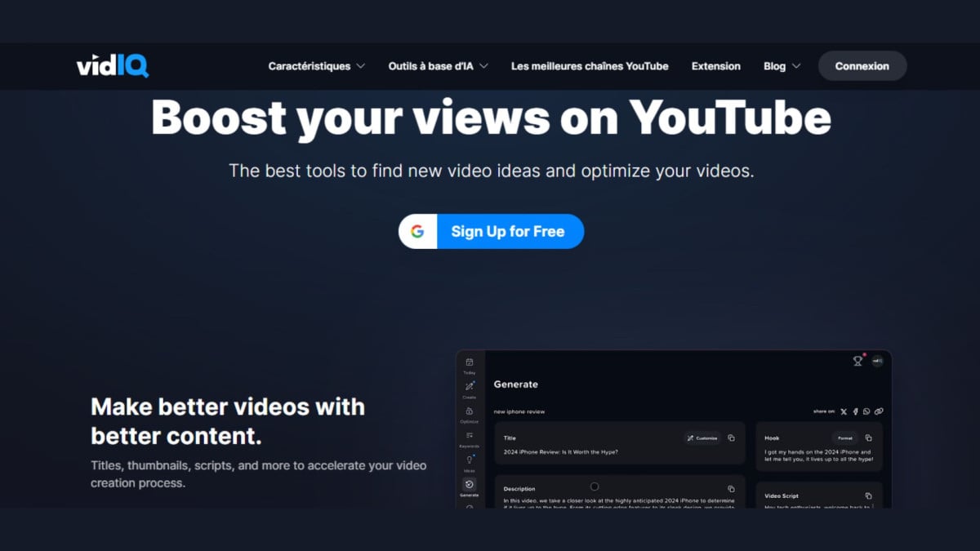Click the Customize button next to Title

point(702,438)
